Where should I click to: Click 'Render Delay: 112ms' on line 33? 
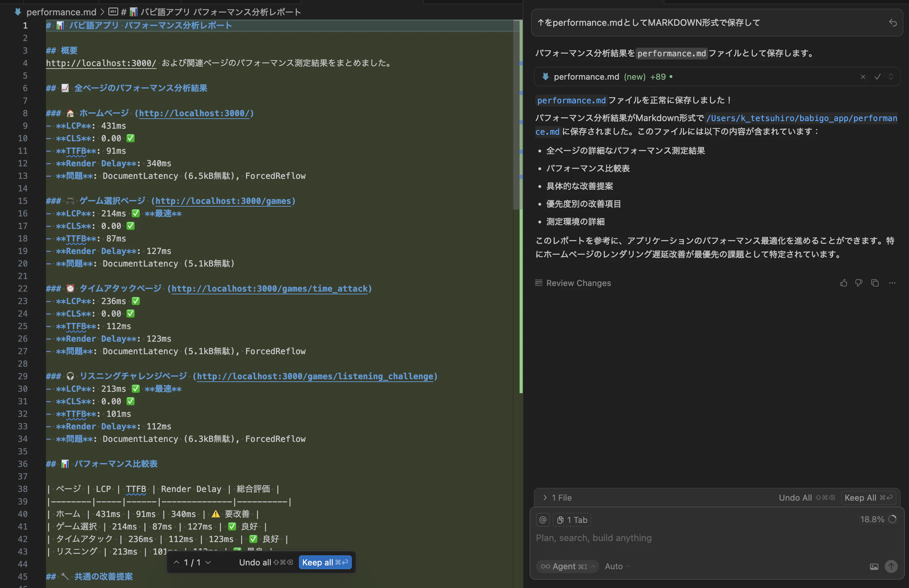[113, 427]
